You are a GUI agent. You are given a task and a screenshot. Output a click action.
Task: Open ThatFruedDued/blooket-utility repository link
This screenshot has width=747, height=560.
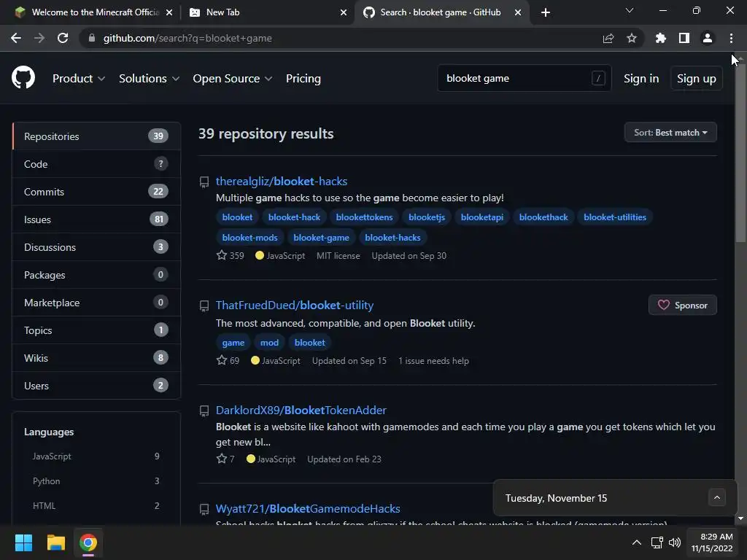[x=295, y=306]
